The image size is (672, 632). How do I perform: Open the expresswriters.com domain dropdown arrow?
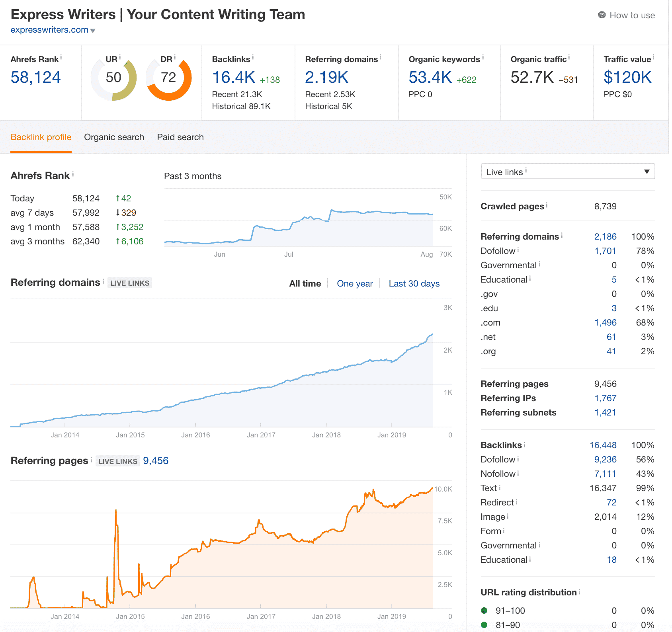coord(93,31)
